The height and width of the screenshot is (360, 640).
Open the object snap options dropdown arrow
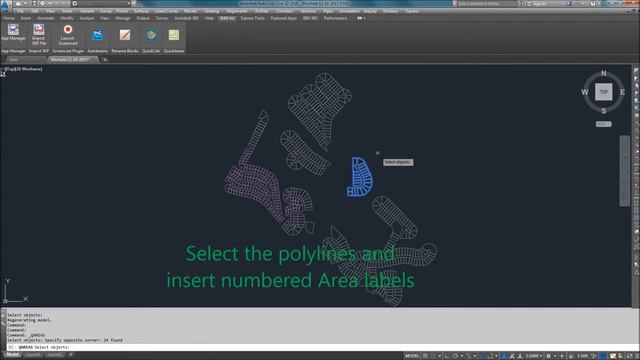click(496, 356)
